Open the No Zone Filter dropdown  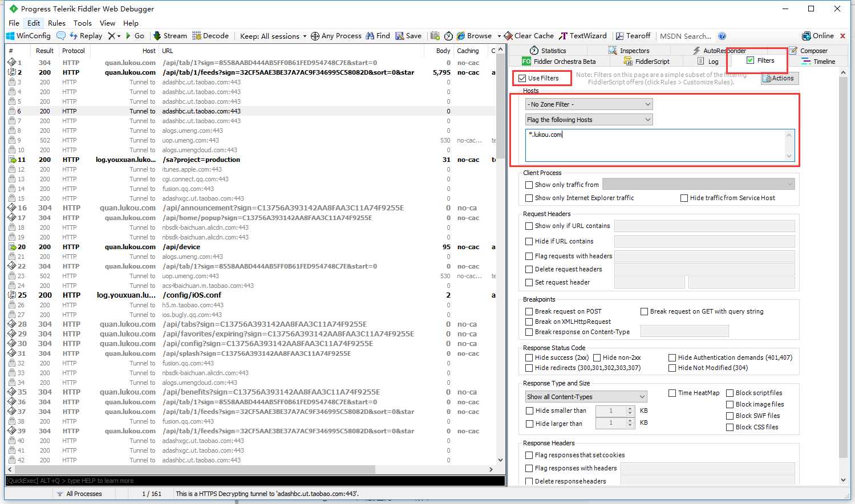(589, 104)
